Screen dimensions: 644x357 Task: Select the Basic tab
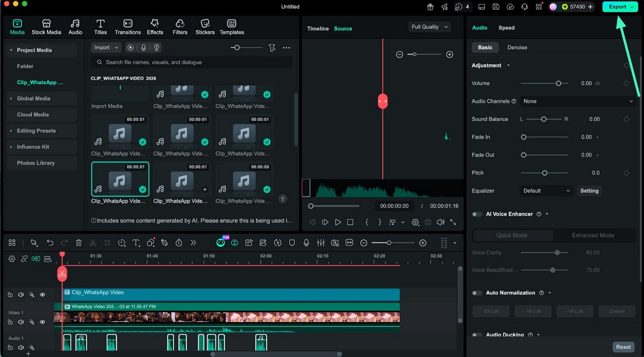pos(485,48)
